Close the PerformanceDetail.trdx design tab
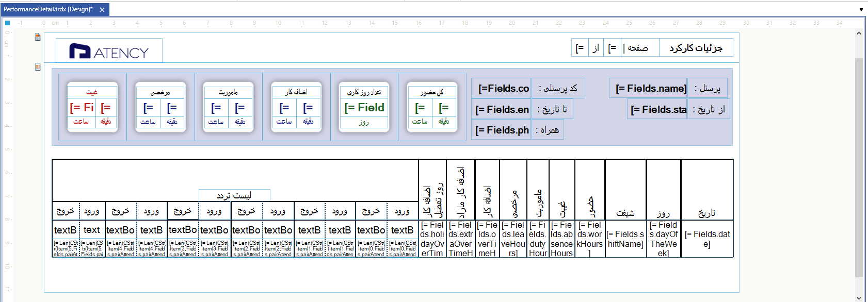The image size is (868, 302). click(x=102, y=9)
